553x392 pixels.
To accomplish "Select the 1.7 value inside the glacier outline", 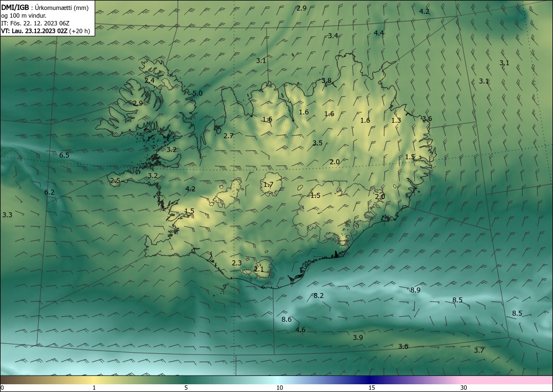I will pos(268,185).
